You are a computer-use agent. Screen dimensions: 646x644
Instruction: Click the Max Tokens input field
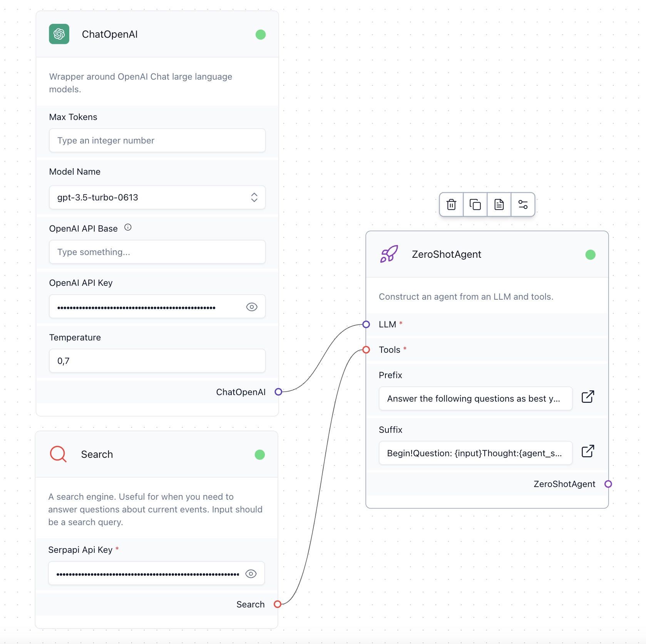pos(157,140)
